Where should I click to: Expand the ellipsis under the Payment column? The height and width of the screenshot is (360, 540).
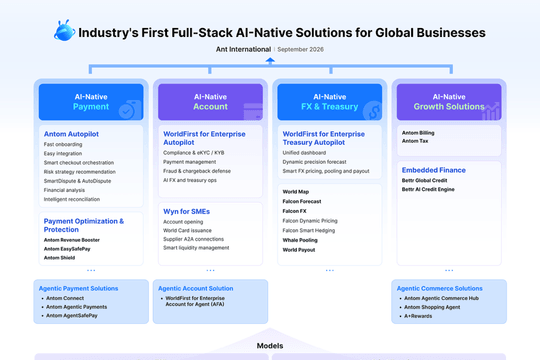91,270
